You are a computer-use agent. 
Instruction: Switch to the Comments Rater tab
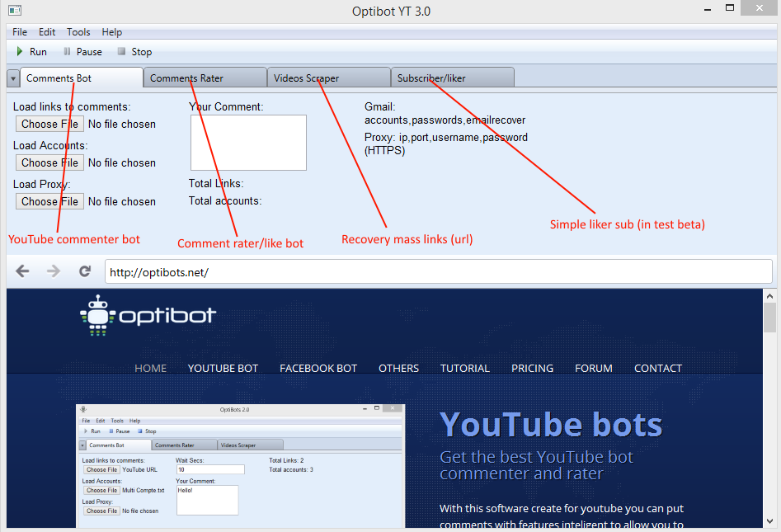click(205, 78)
